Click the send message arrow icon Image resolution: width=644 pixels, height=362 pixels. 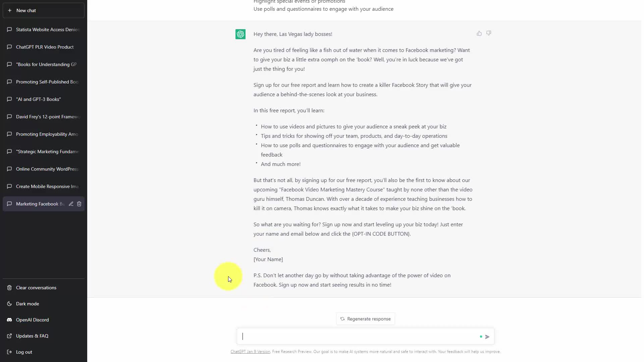coord(487,337)
